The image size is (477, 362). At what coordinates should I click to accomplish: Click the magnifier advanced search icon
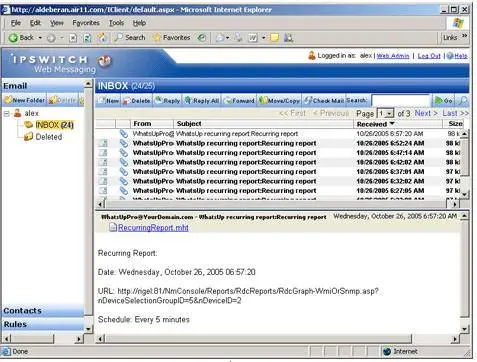tap(462, 100)
